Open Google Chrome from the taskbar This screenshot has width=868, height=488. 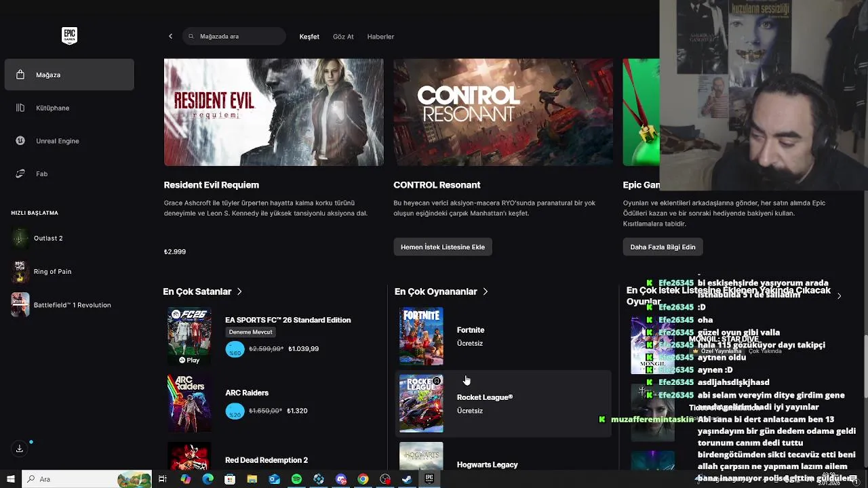pyautogui.click(x=363, y=479)
